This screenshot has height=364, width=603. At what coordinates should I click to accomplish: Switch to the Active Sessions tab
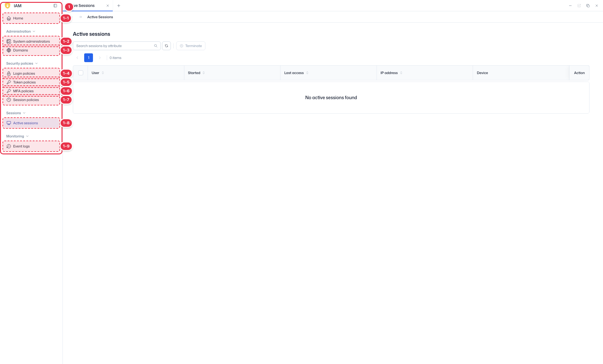(88, 6)
